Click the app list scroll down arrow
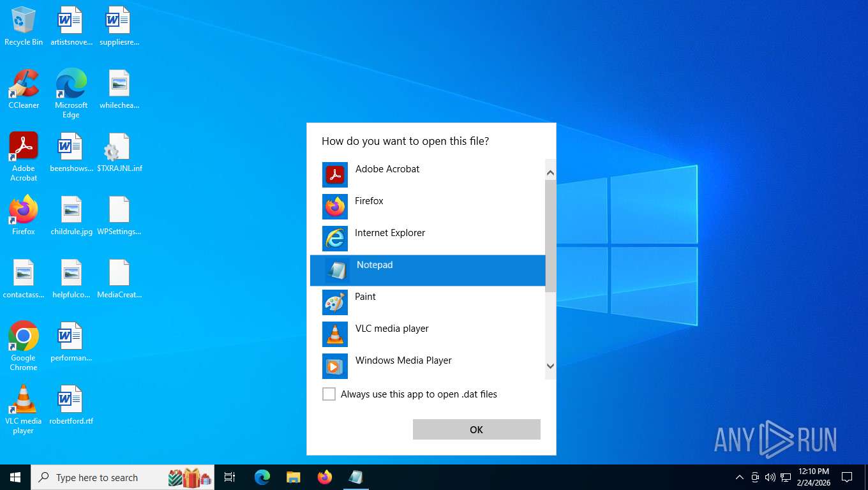Viewport: 868px width, 490px height. pos(551,366)
